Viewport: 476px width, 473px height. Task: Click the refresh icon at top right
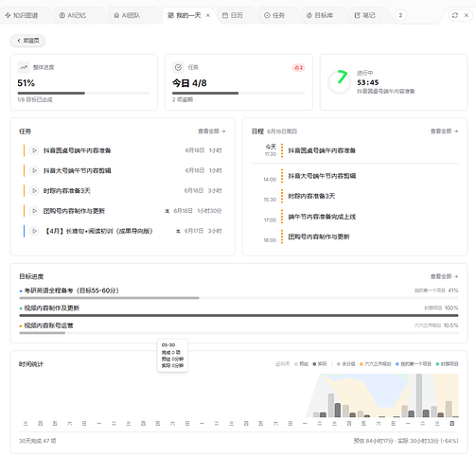(x=455, y=15)
